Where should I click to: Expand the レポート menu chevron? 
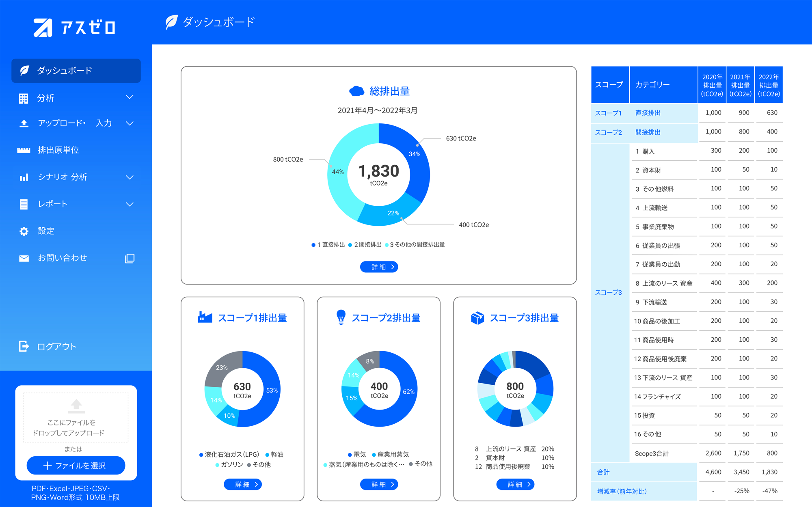[130, 204]
